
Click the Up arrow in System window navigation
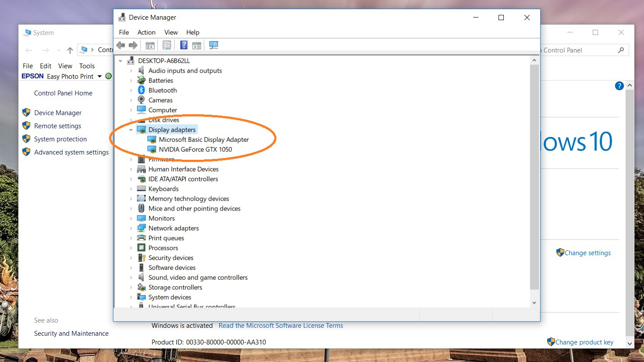[70, 50]
